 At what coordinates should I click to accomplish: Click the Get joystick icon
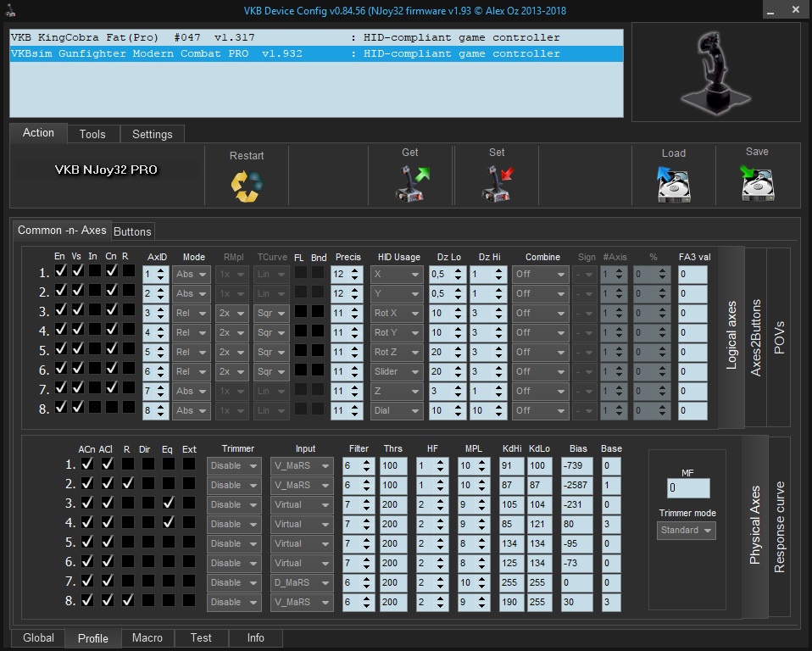(x=412, y=183)
